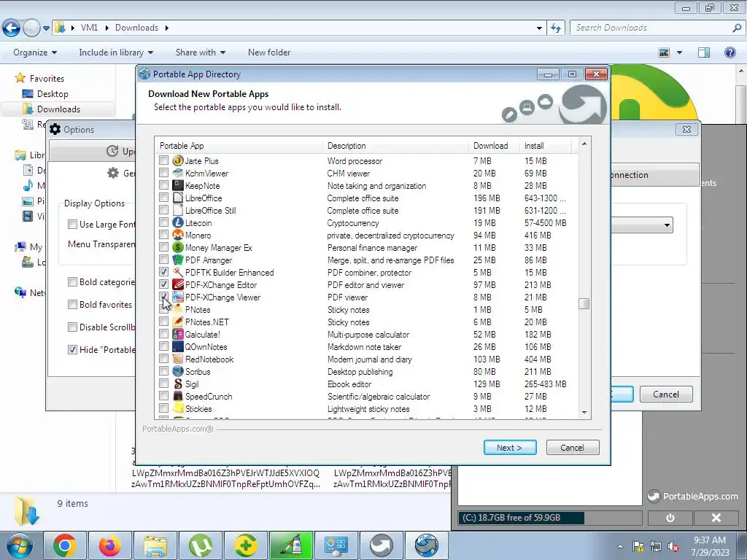
Task: Click the SpeedCrunch app icon
Action: point(178,396)
